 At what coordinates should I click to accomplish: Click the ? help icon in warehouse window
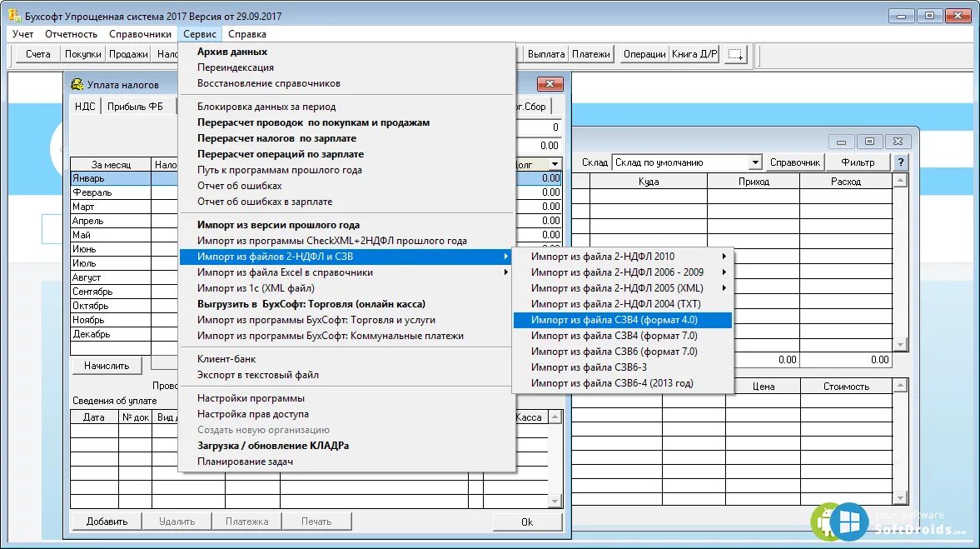901,162
